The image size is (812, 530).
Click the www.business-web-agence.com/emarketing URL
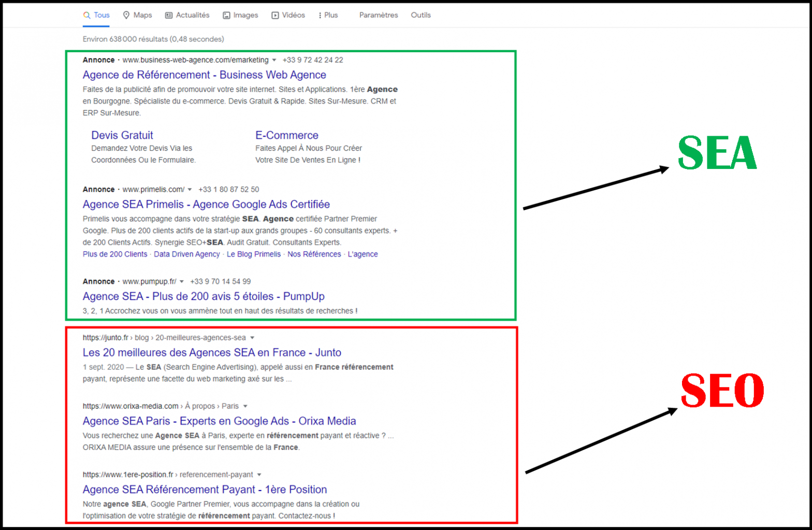click(x=196, y=60)
